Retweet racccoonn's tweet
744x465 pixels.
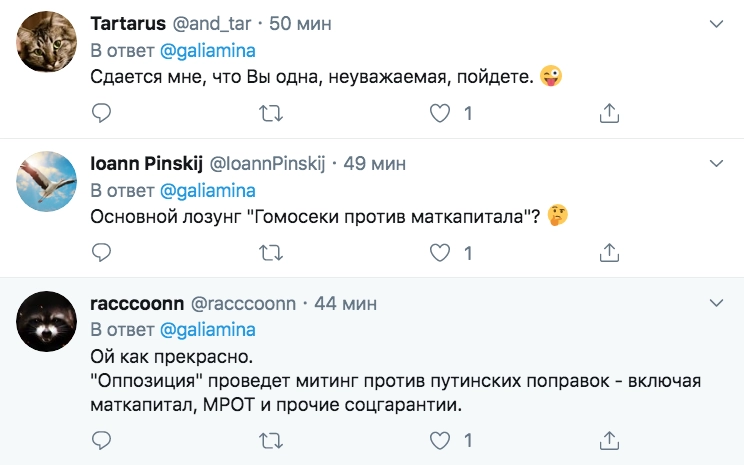coord(270,440)
